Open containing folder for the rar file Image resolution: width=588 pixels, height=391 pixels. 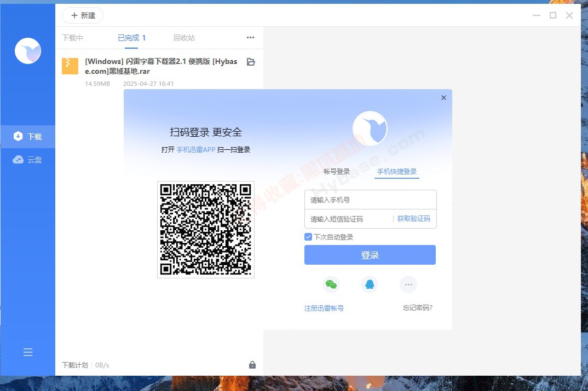[251, 62]
